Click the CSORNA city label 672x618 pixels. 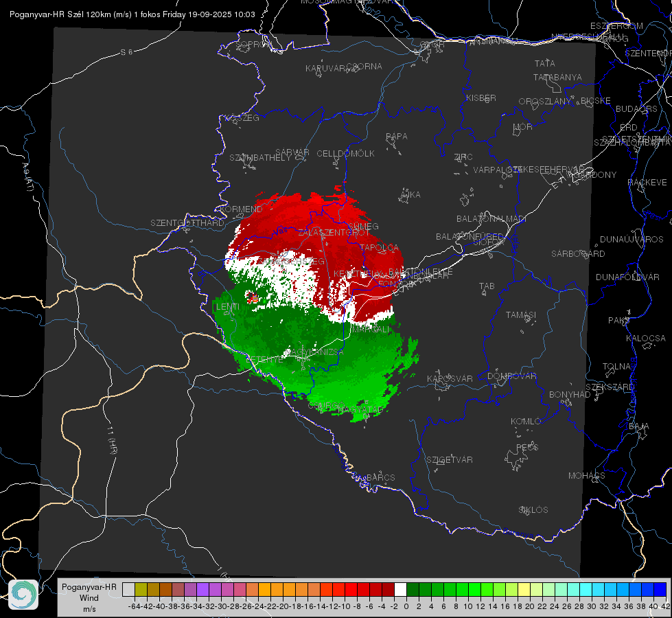364,67
